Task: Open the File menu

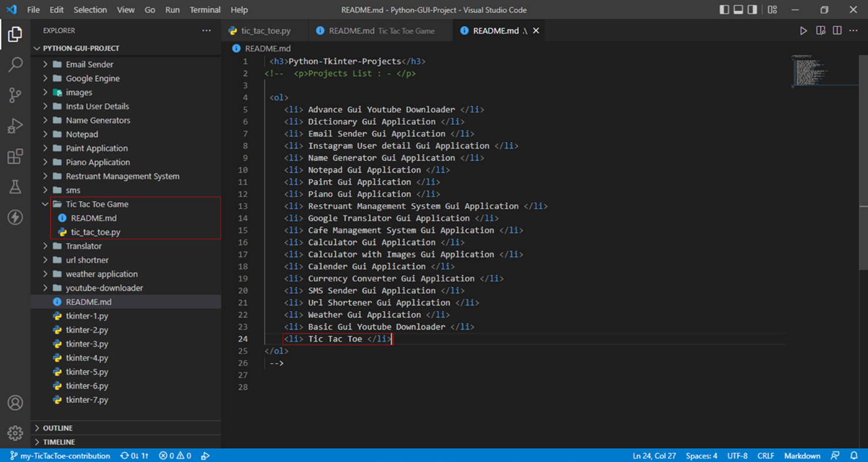Action: (x=33, y=9)
